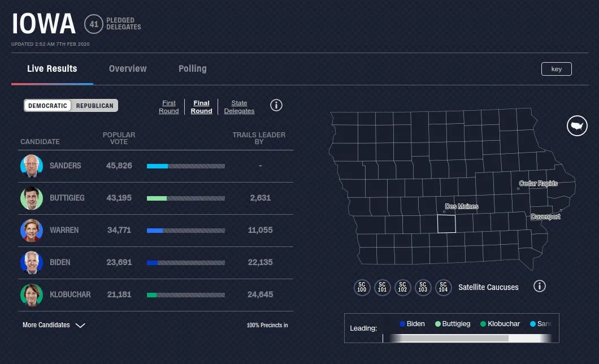This screenshot has width=599, height=364.
Task: Open the Live Results tab
Action: click(52, 69)
